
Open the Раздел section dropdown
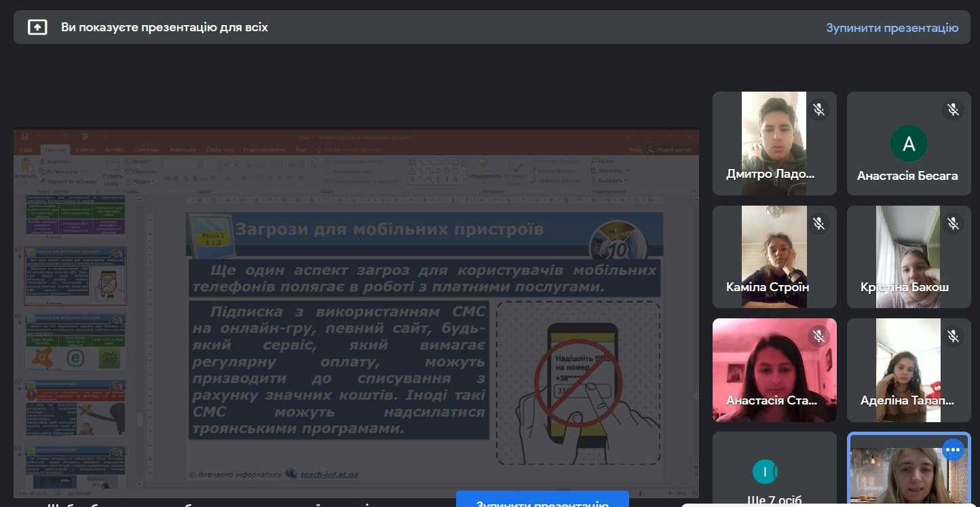coord(140,181)
